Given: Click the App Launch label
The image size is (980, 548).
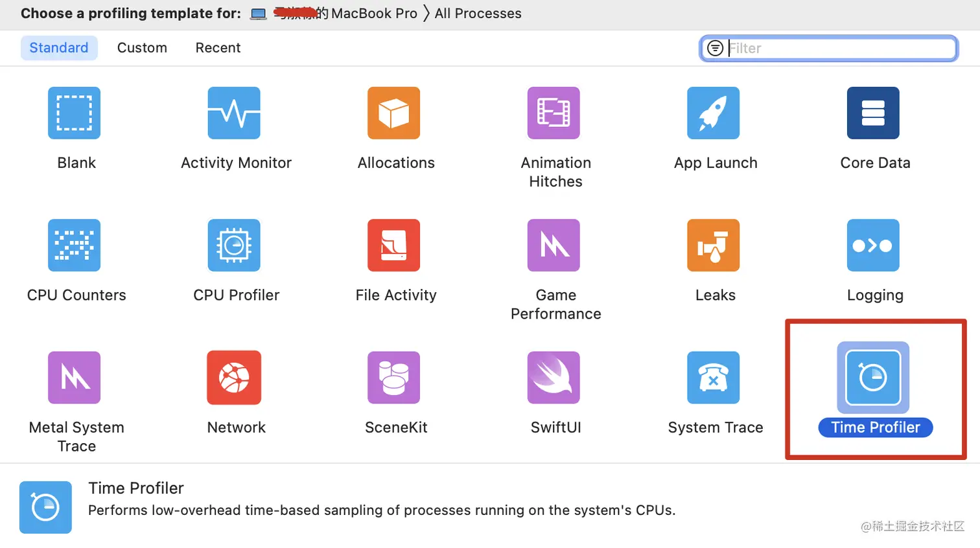Looking at the screenshot, I should 716,163.
